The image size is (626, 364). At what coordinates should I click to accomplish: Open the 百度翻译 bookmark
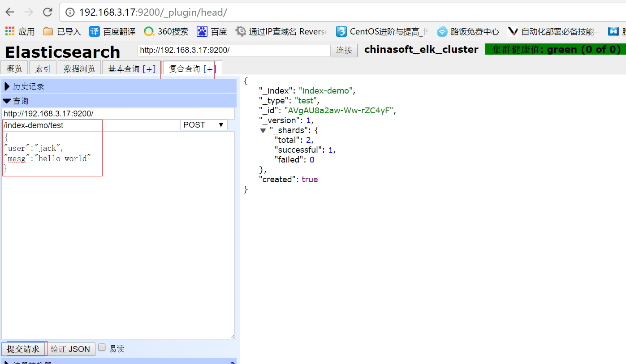(112, 31)
